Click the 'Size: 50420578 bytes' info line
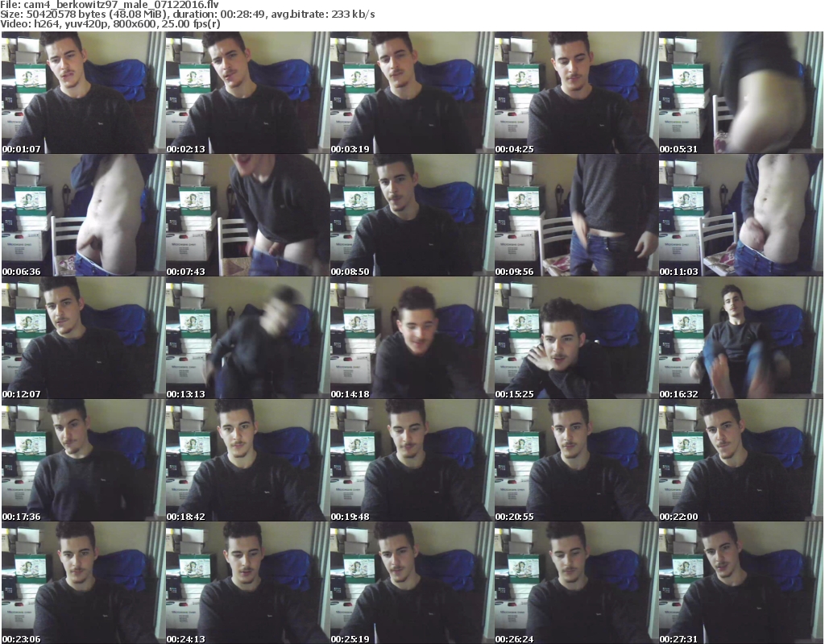The image size is (825, 644). [x=187, y=15]
